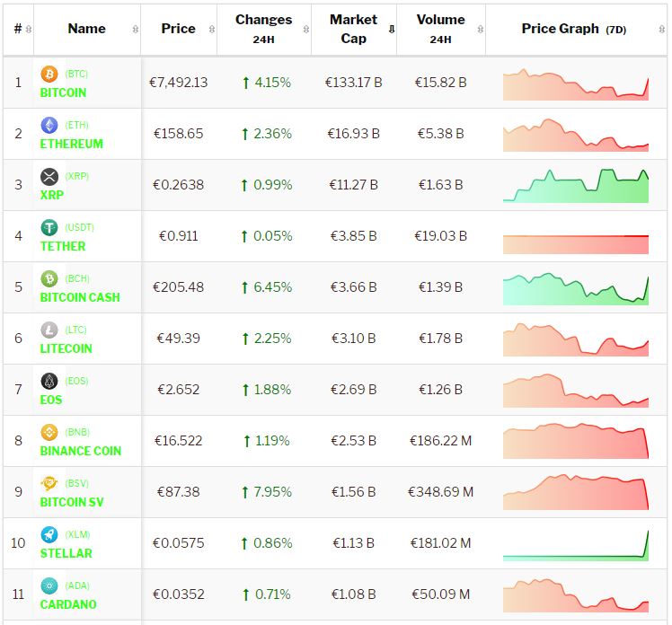Viewport: 672px width, 625px height.
Task: Click the EOS logo icon
Action: [49, 381]
